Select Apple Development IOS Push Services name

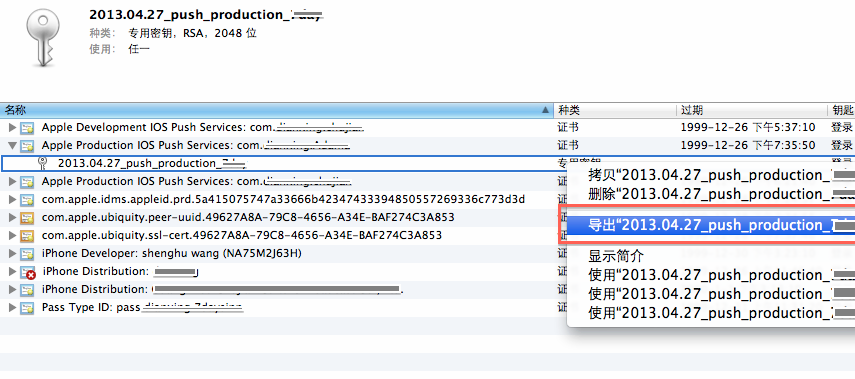pos(202,128)
